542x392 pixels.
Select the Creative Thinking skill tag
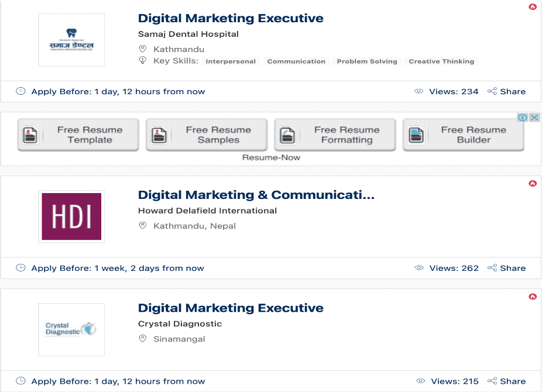(x=441, y=61)
